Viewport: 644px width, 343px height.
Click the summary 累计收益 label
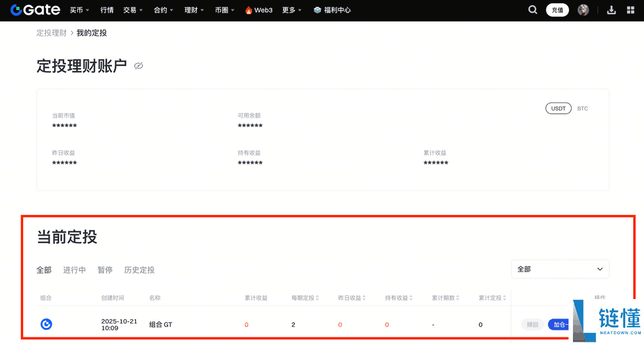[x=435, y=153]
